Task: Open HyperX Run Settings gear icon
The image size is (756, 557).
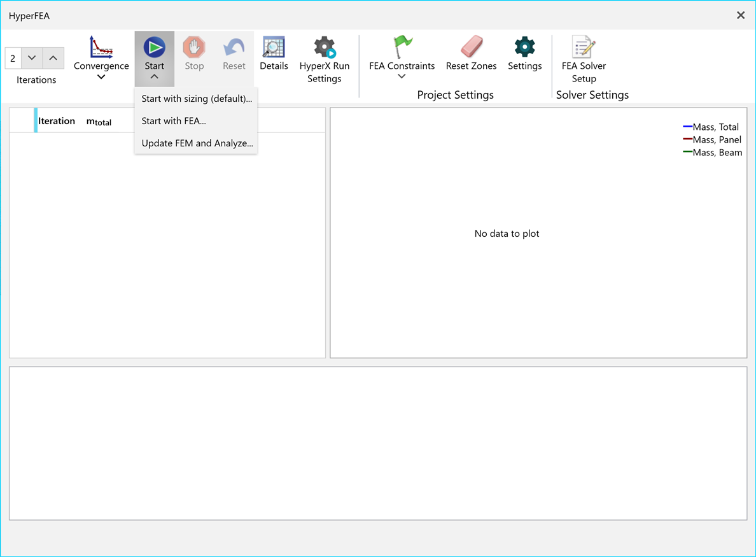Action: click(325, 47)
